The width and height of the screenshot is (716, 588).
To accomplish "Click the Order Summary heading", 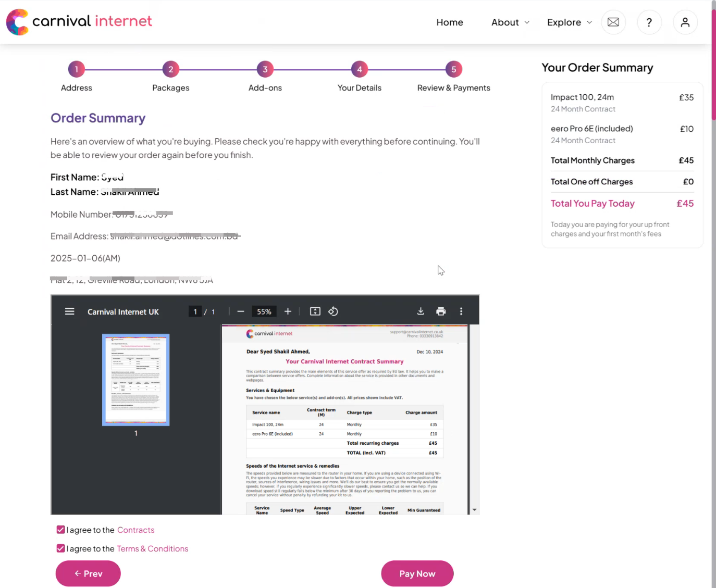I will (98, 118).
